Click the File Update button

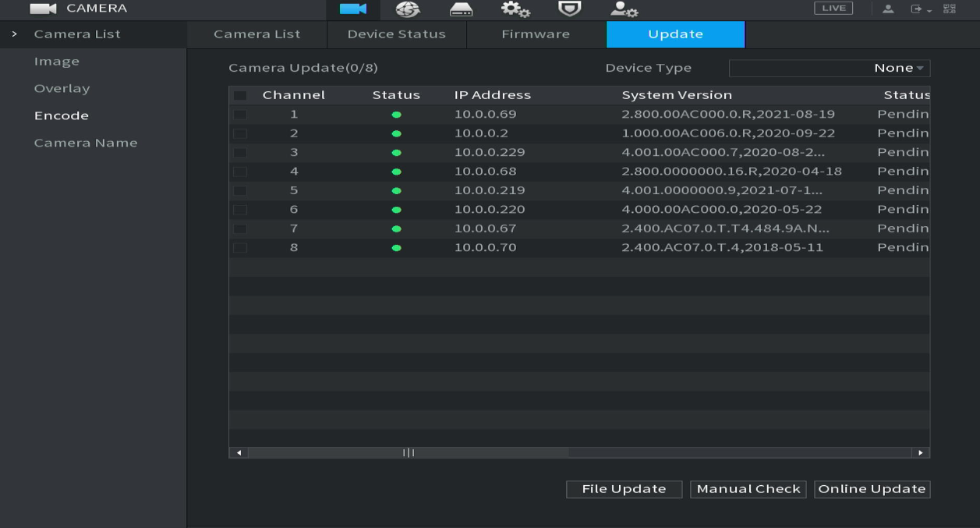point(624,489)
